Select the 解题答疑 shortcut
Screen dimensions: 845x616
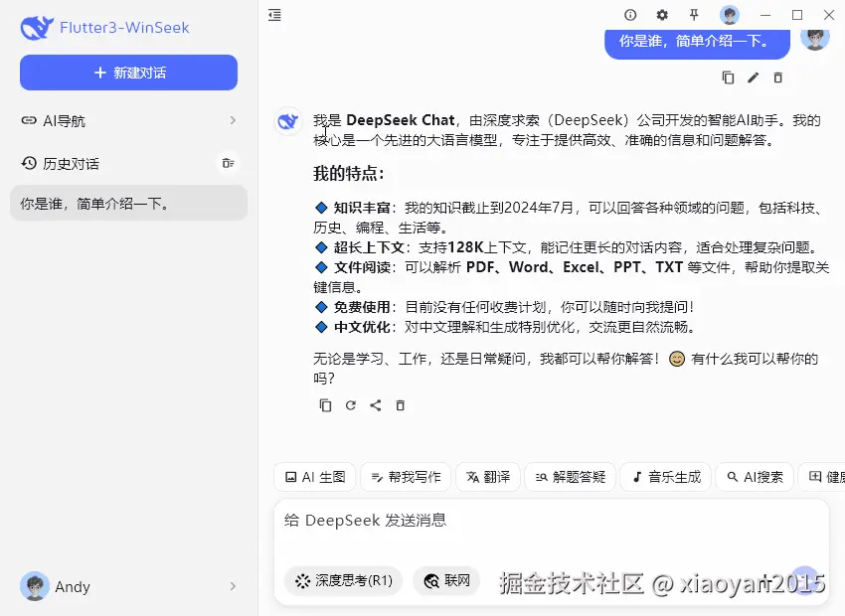point(571,477)
